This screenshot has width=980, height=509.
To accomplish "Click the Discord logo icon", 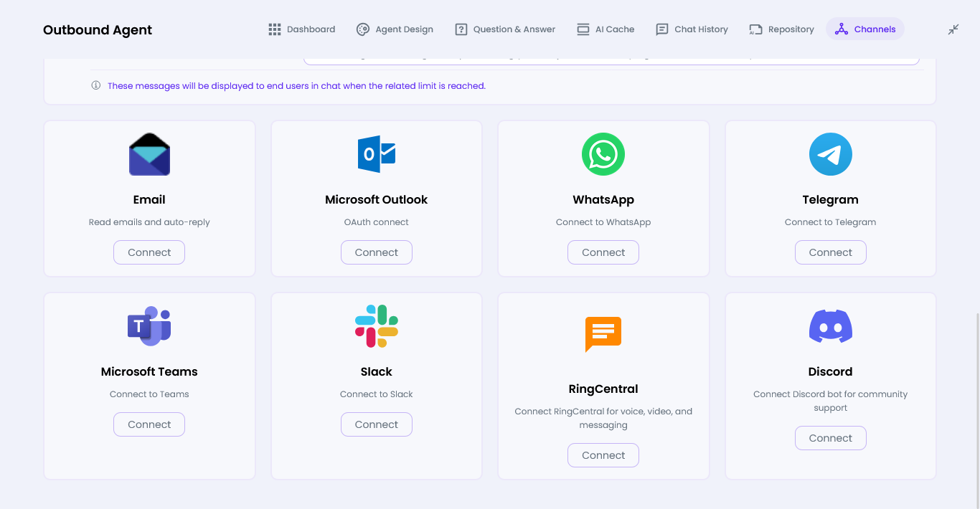I will tap(831, 326).
